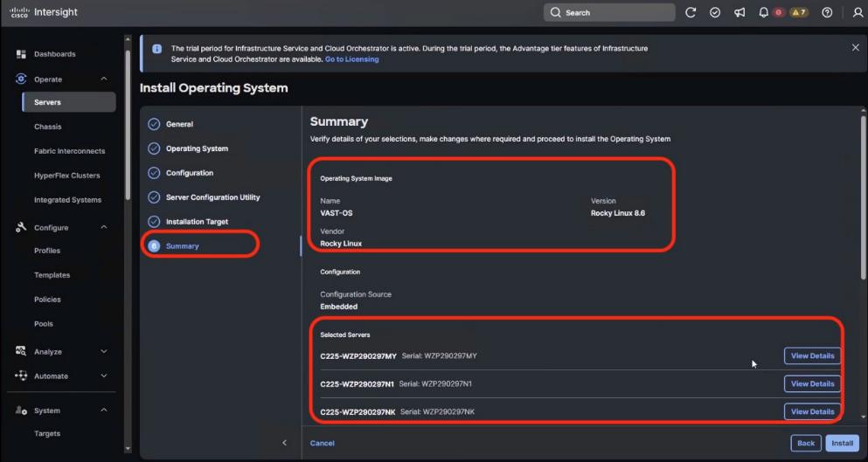
Task: Follow the Go to Licensing link
Action: pos(352,59)
